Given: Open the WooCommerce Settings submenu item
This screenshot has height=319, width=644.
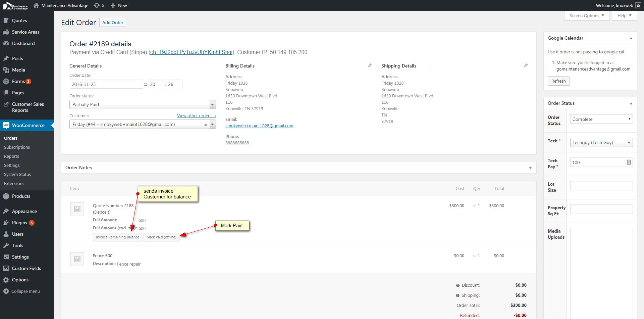Looking at the screenshot, I should tap(12, 165).
